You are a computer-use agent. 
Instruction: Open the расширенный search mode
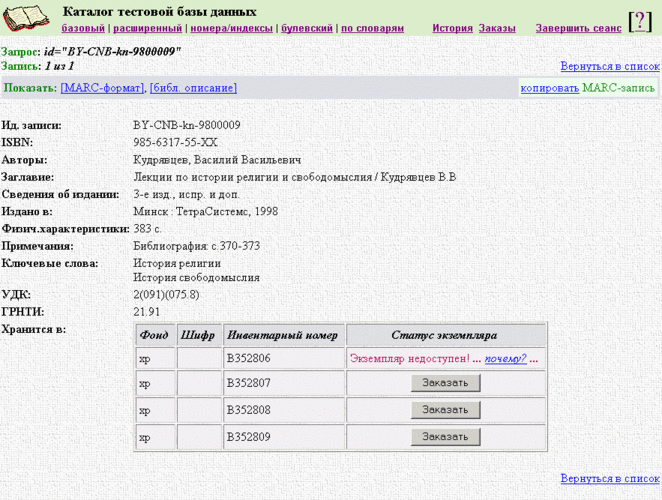(147, 29)
